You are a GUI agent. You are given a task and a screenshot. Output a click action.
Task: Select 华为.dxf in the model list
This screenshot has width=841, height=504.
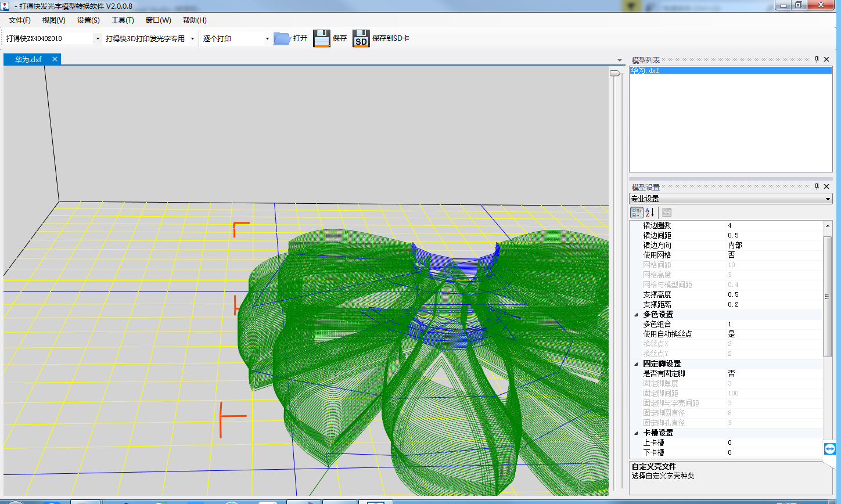pyautogui.click(x=731, y=70)
